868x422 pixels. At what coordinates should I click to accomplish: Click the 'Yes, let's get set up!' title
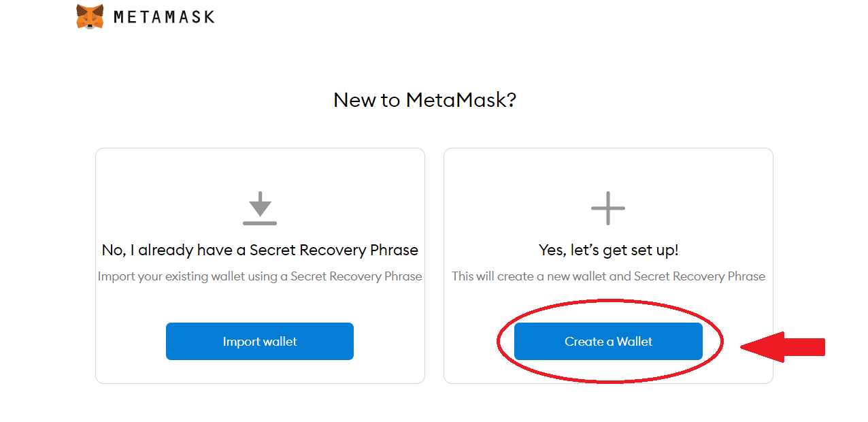[x=608, y=250]
